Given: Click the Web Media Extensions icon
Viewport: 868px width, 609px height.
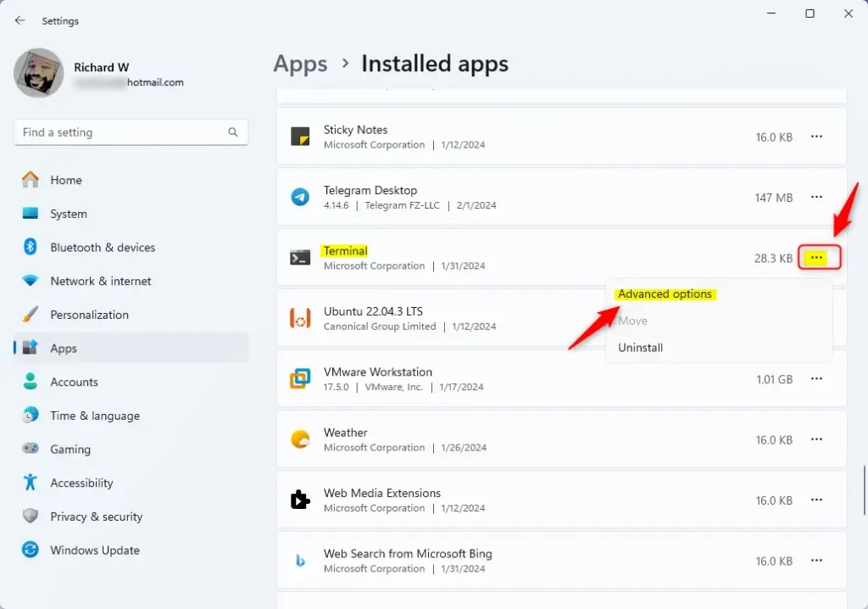Looking at the screenshot, I should (300, 500).
